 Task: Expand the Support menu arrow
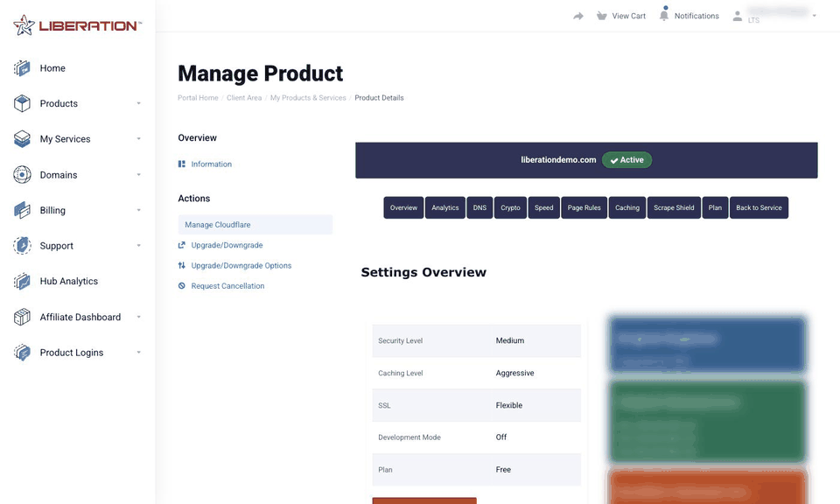click(x=139, y=245)
